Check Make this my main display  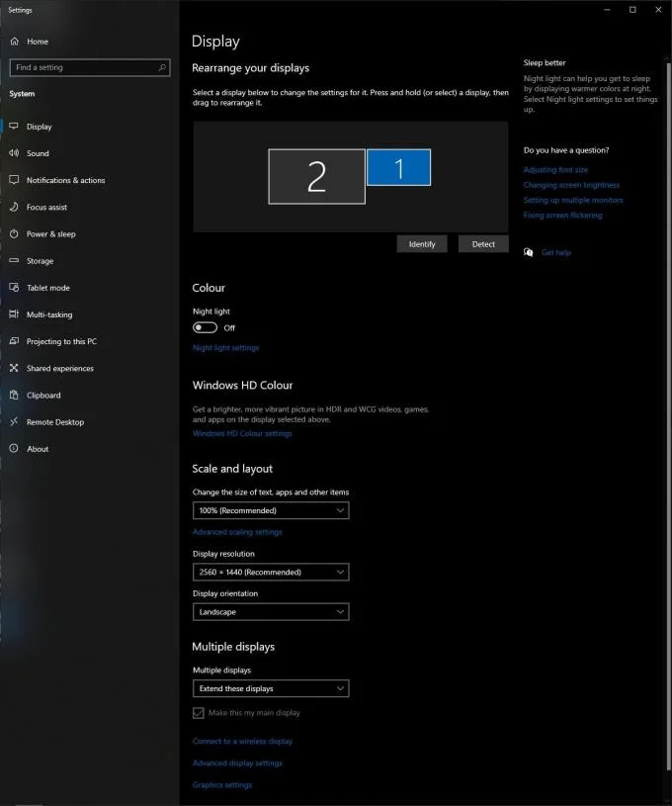(x=199, y=712)
